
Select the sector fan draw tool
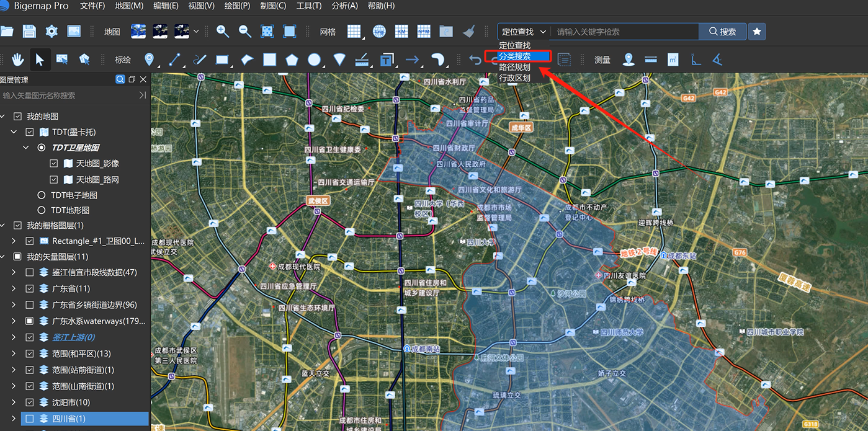coord(339,60)
